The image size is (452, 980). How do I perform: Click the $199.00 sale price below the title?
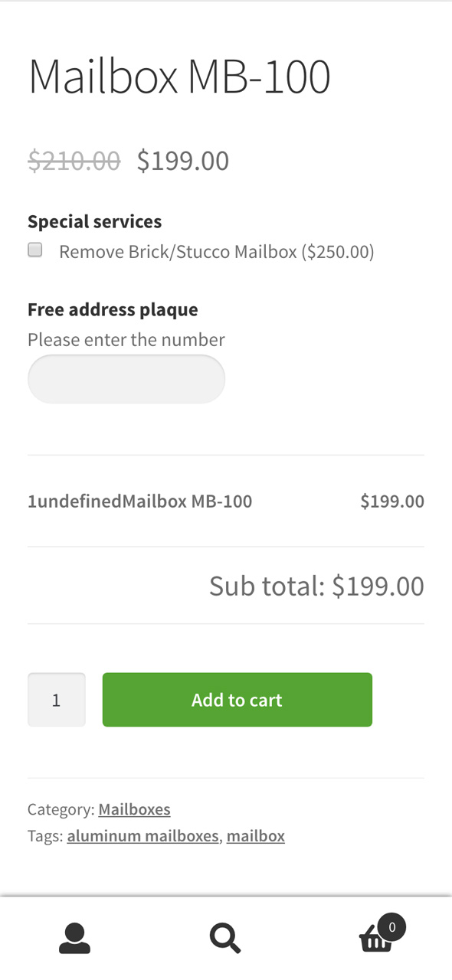pos(183,161)
